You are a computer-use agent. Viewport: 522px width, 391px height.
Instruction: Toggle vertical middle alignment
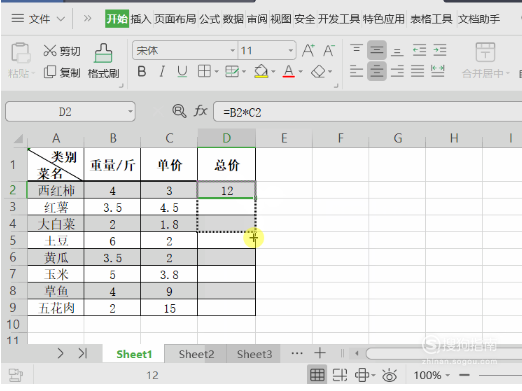(377, 50)
